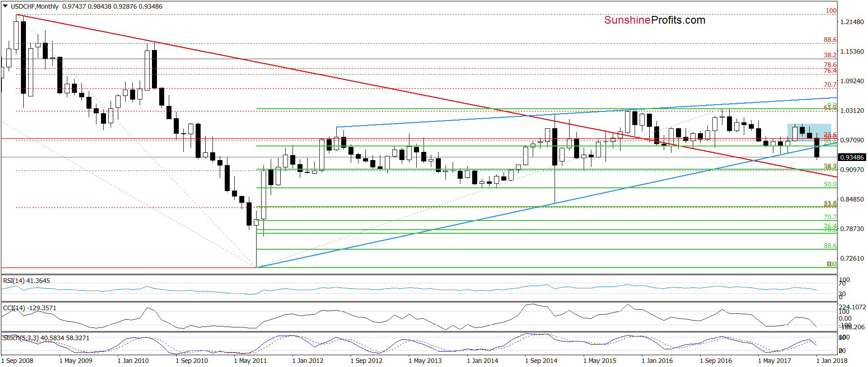
Task: Select the current price label 0.93486
Action: [852, 157]
